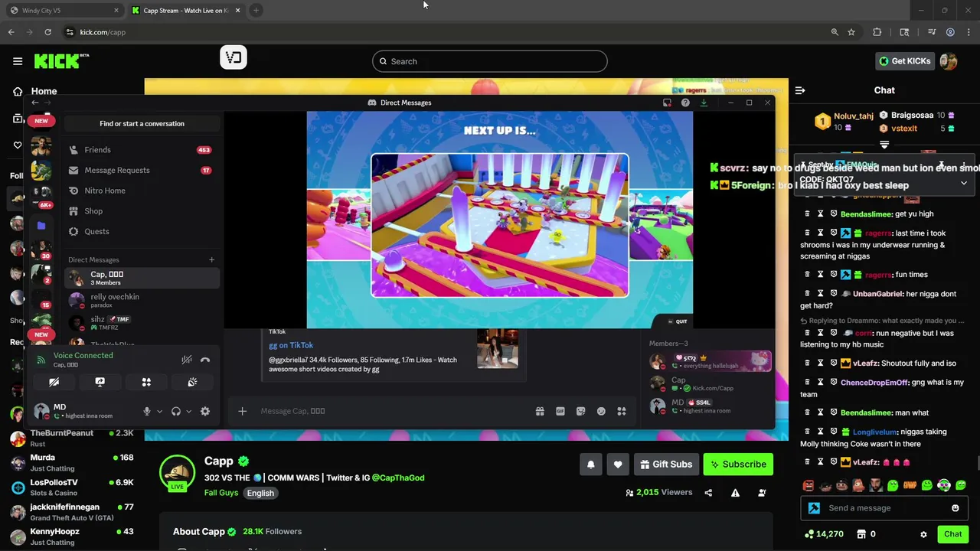Click Discord download update arrow icon
Image resolution: width=980 pixels, height=551 pixels.
point(704,103)
